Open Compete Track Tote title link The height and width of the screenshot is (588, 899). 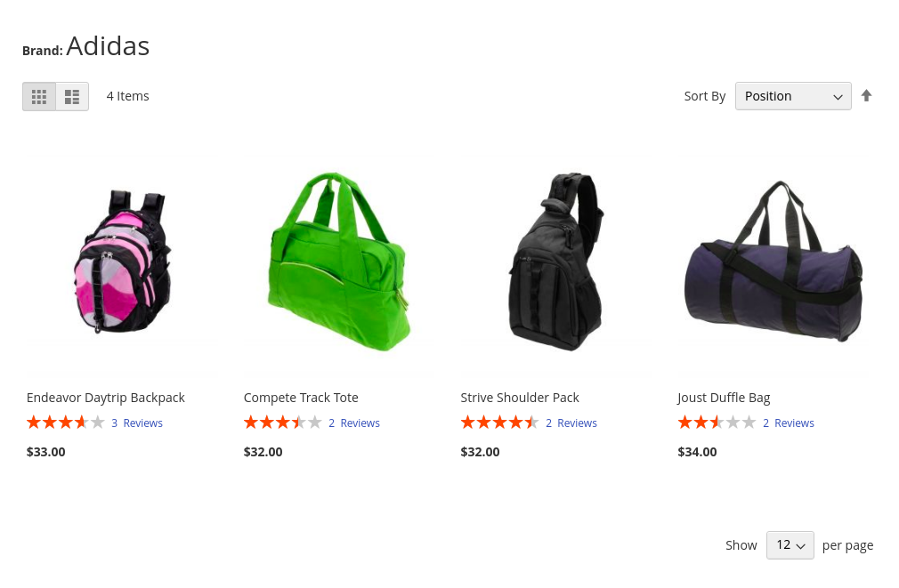pyautogui.click(x=301, y=398)
